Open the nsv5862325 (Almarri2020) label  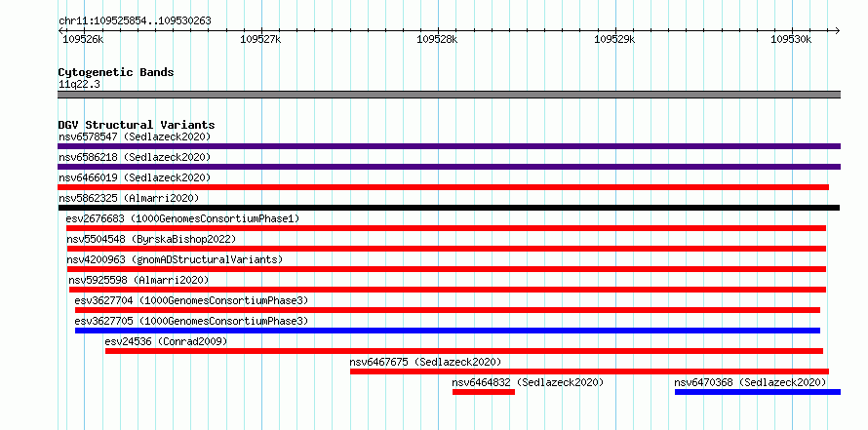coord(129,198)
